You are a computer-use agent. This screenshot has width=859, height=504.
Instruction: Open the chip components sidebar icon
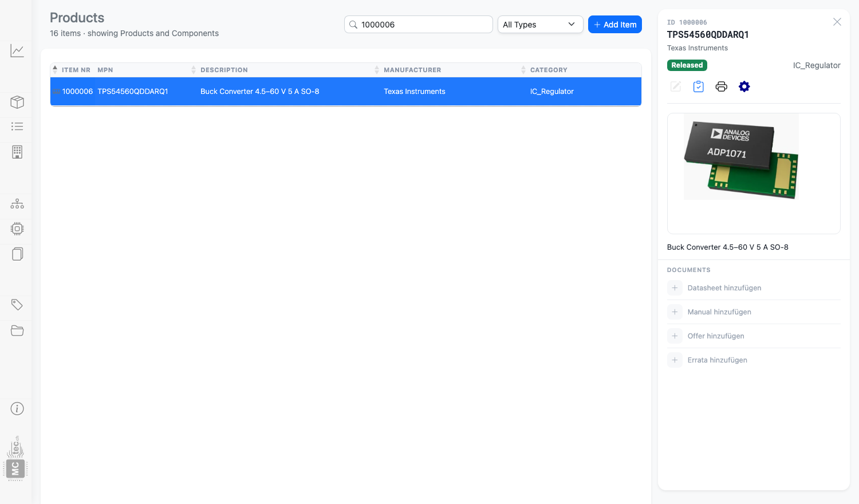click(17, 229)
